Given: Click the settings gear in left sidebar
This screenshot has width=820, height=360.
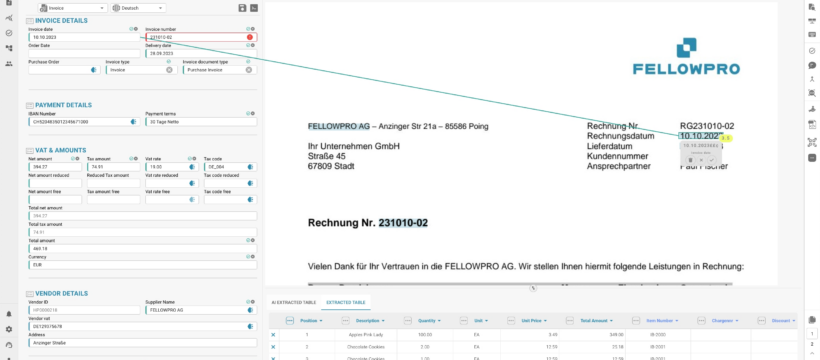Looking at the screenshot, I should (x=9, y=329).
